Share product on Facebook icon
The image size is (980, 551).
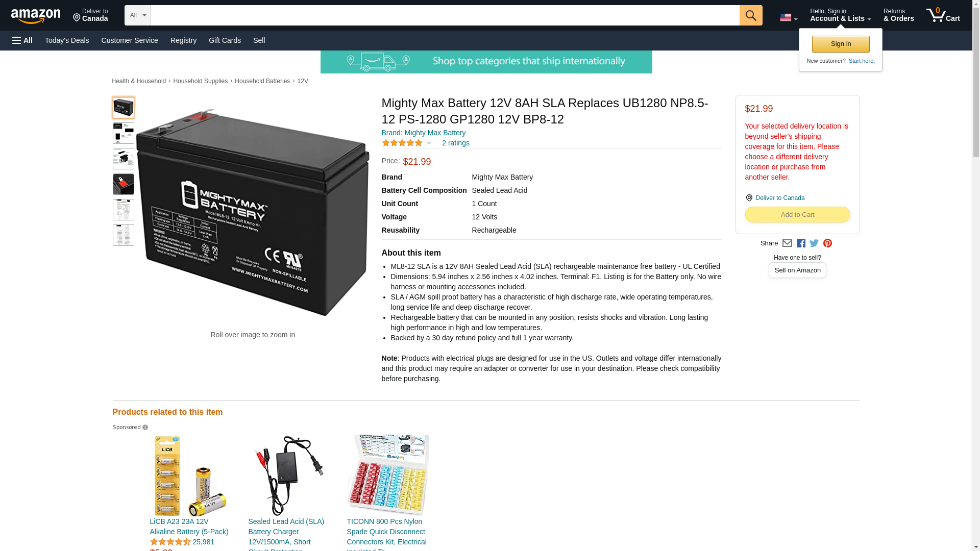(x=801, y=243)
